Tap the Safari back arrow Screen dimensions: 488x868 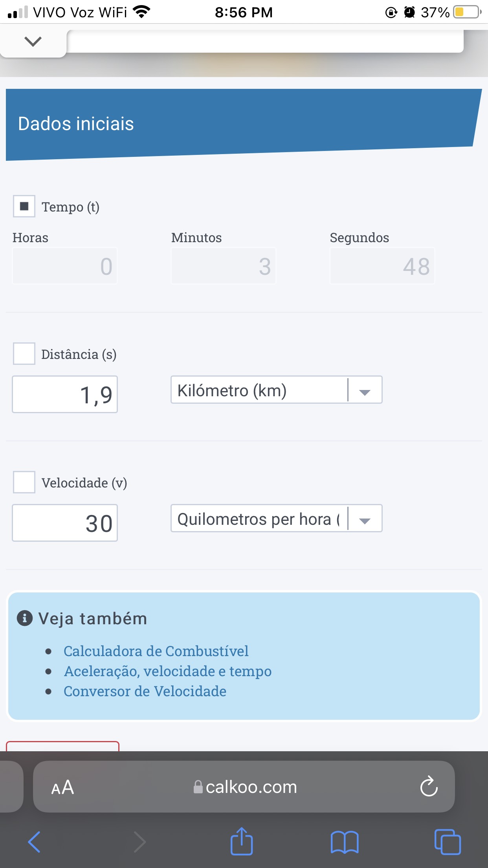click(34, 842)
